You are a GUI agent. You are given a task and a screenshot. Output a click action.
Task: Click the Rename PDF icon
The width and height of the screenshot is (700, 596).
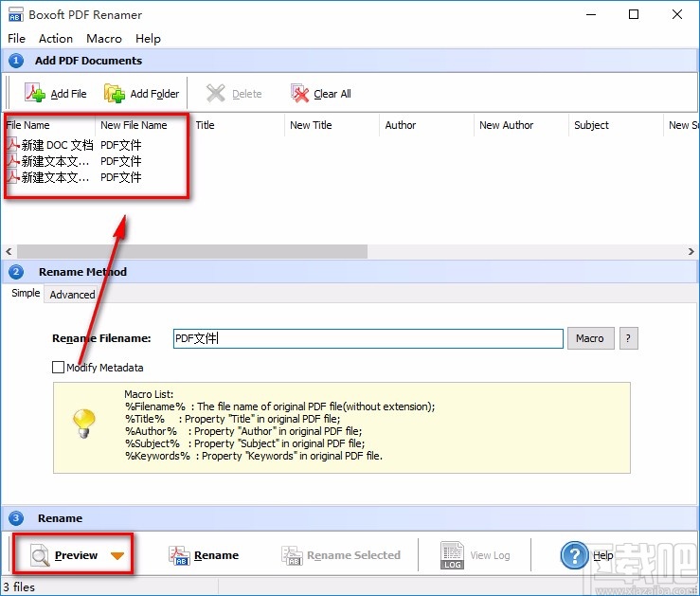pyautogui.click(x=179, y=555)
